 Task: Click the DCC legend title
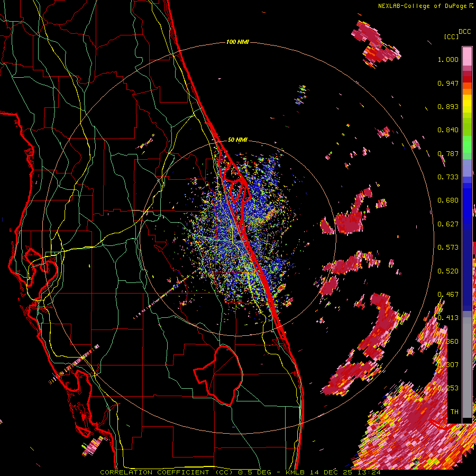[464, 32]
